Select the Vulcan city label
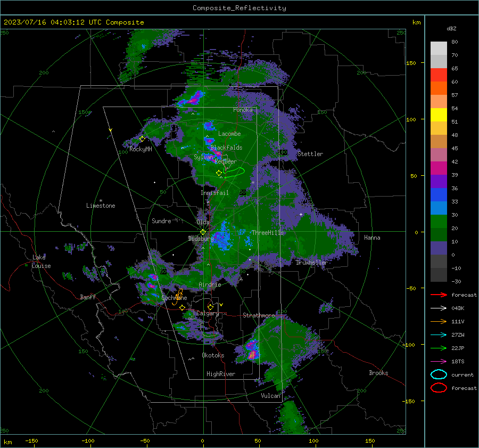 [x=270, y=396]
